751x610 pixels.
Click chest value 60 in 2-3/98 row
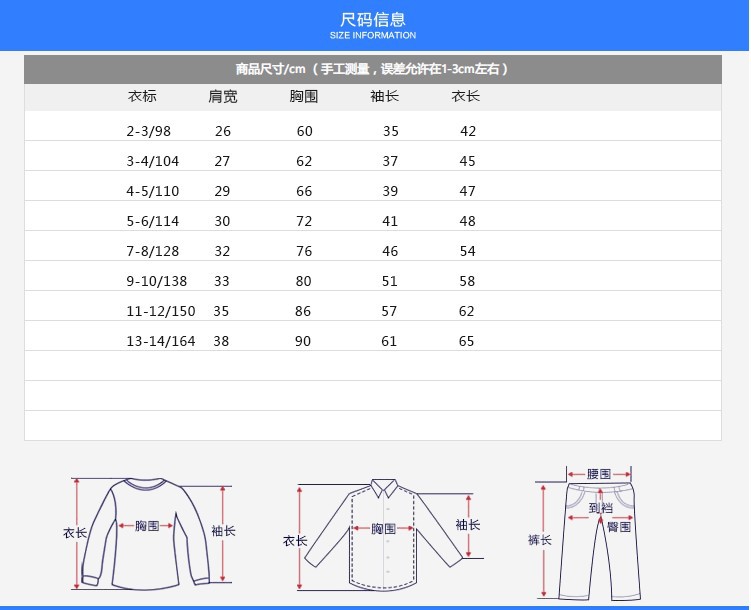click(305, 131)
